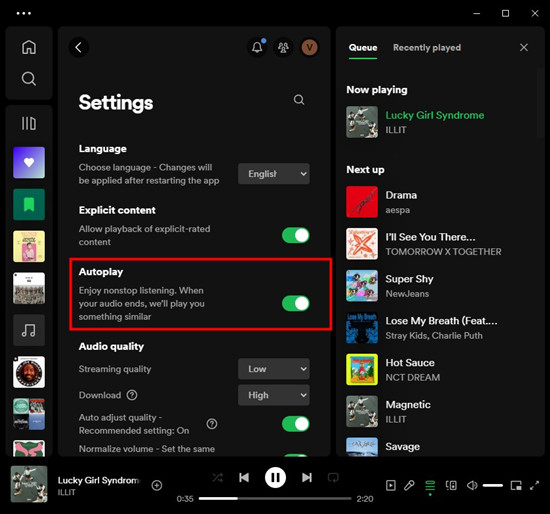Disable the explicit content toggle
This screenshot has width=550, height=514.
pyautogui.click(x=296, y=235)
